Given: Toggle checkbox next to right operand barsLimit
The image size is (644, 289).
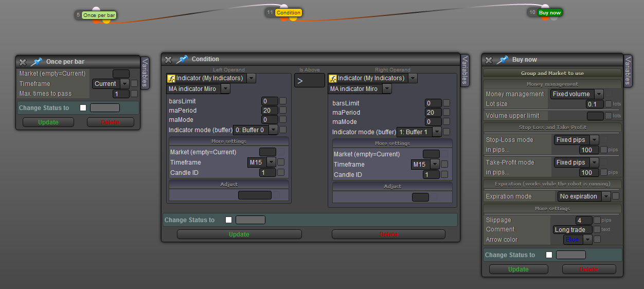Looking at the screenshot, I should point(446,103).
